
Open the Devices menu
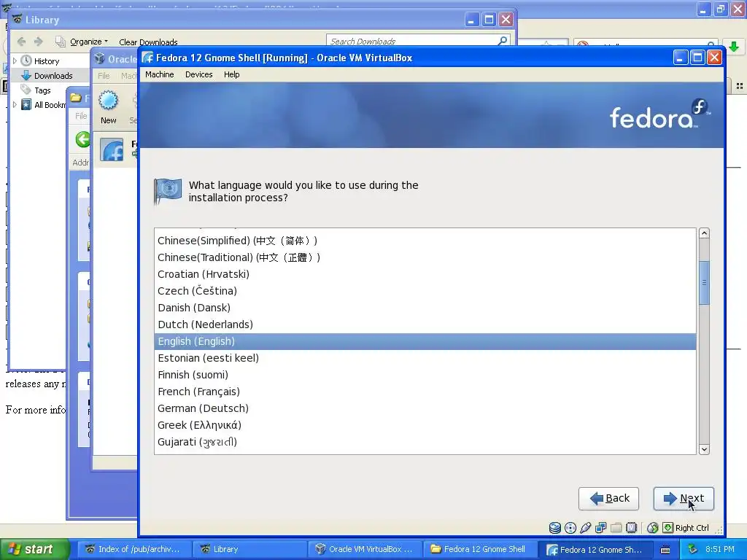tap(198, 74)
